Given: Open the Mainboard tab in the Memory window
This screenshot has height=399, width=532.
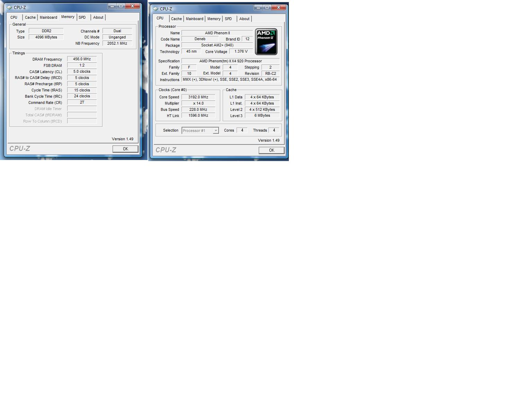Looking at the screenshot, I should pyautogui.click(x=48, y=17).
